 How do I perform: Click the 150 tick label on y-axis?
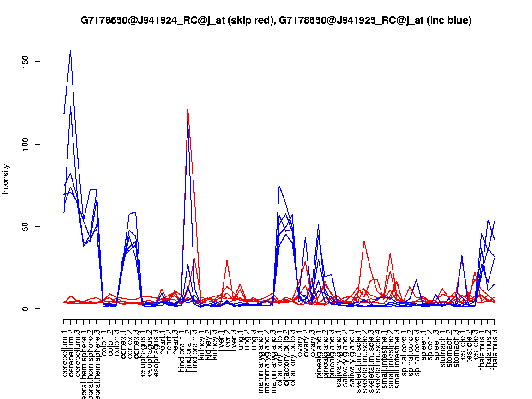click(24, 62)
